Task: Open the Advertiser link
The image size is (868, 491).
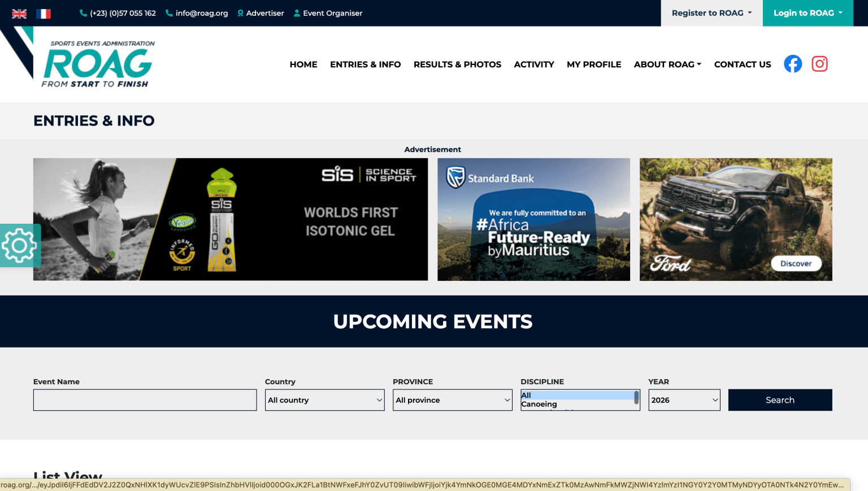Action: pos(261,13)
